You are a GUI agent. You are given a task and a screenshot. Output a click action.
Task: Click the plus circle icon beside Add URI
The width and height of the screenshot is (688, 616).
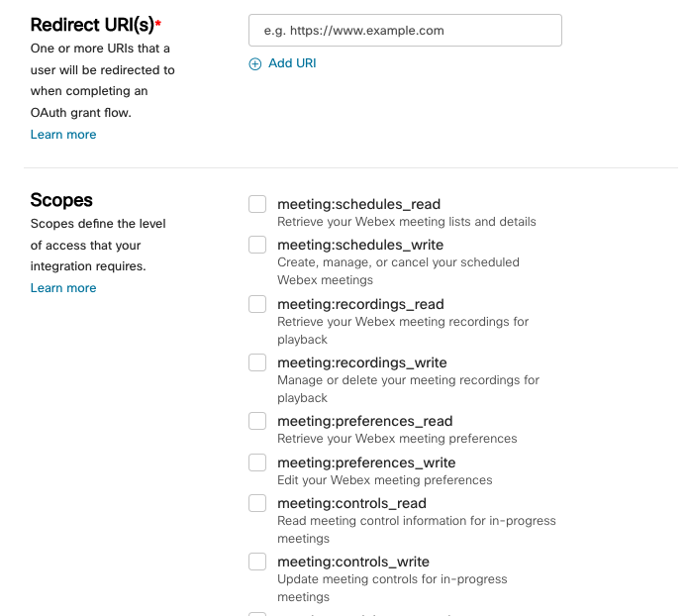point(255,64)
